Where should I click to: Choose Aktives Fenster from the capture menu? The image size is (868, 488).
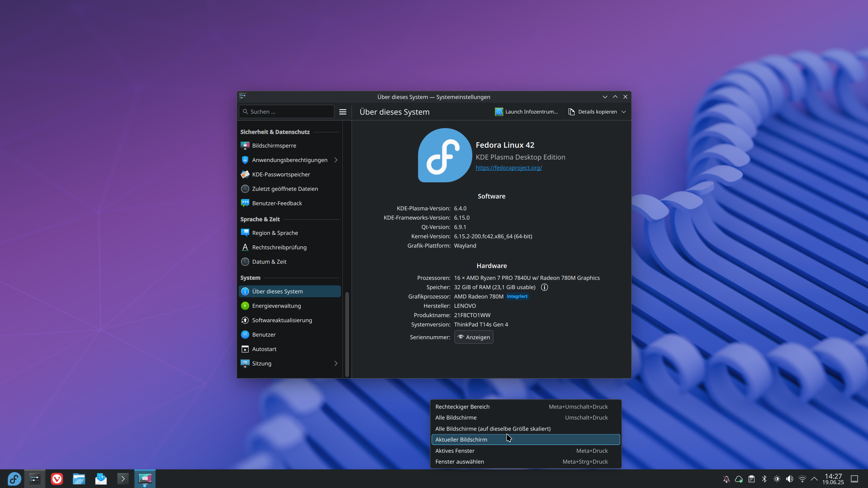455,451
